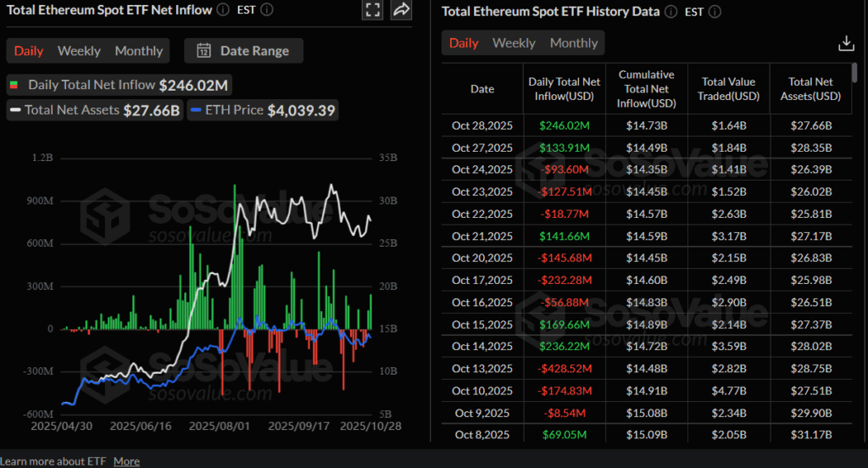Click the Oct 28,2025 date cell

[482, 125]
